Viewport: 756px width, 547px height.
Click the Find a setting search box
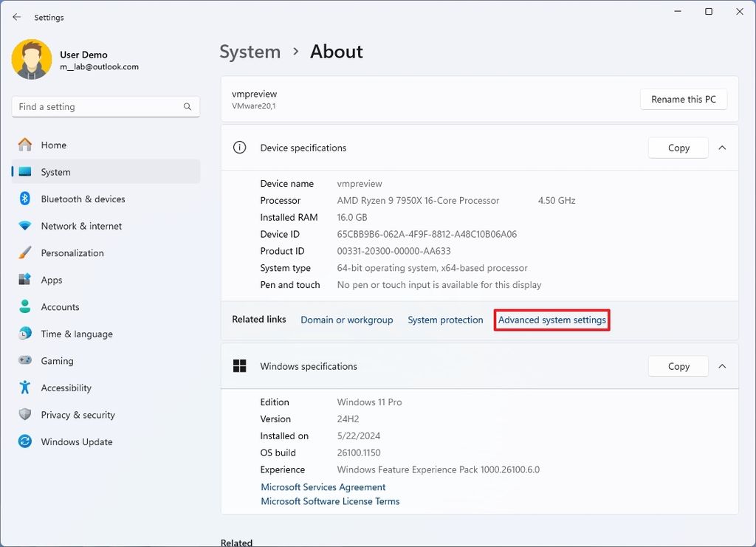[105, 106]
